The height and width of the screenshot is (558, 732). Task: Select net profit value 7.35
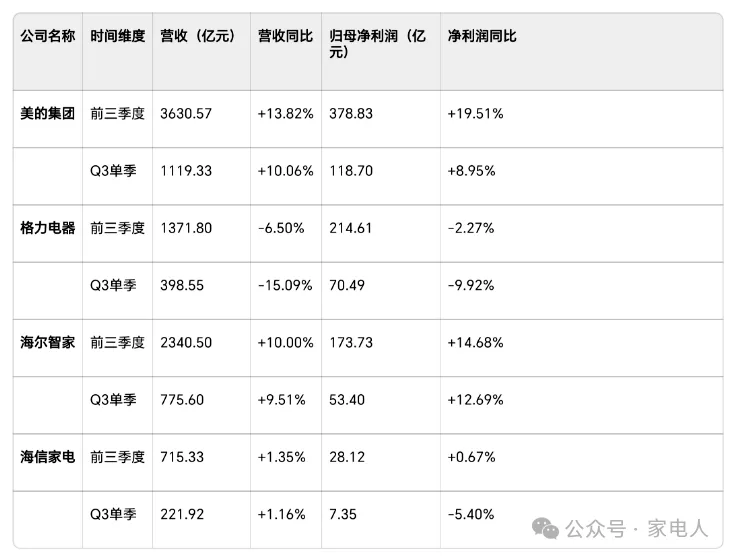click(x=344, y=514)
